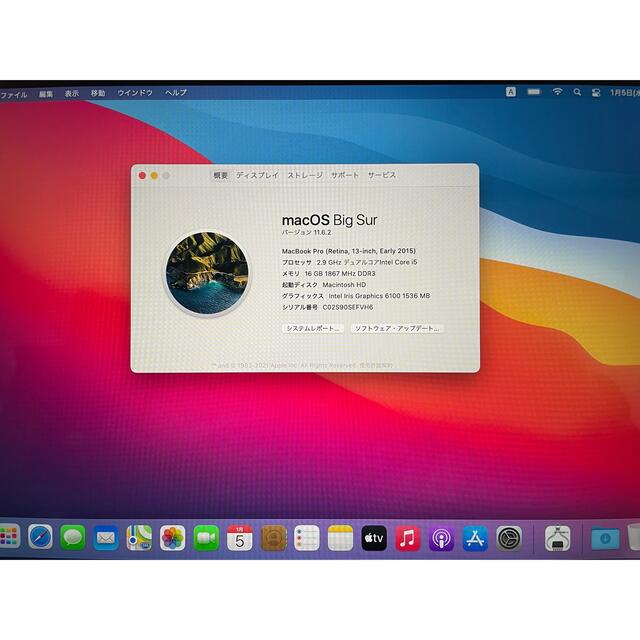Open the Downloads folder in the Dock
Viewport: 640px width, 640px height.
[x=605, y=539]
